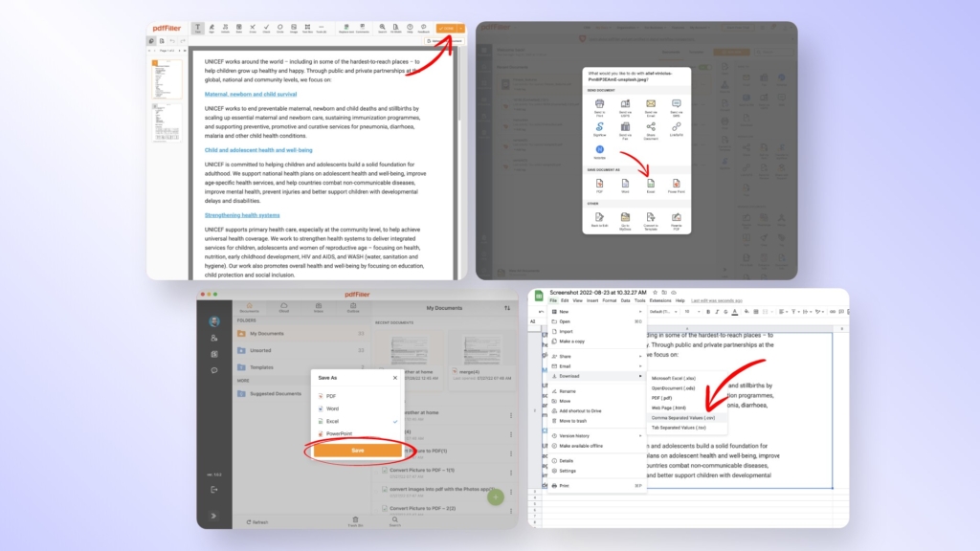Open the Search tool in editor toolbar

click(382, 29)
